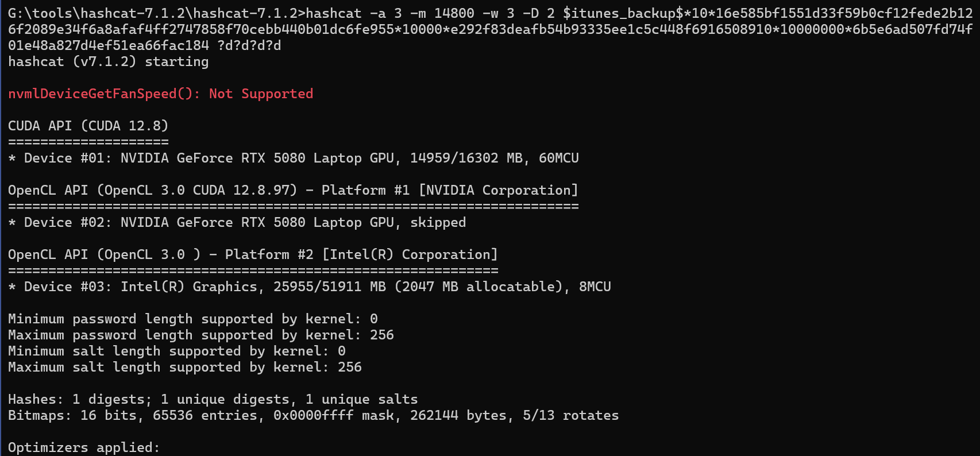Click the "?d?d?d?d" mask text
The height and width of the screenshot is (456, 980).
coord(249,45)
